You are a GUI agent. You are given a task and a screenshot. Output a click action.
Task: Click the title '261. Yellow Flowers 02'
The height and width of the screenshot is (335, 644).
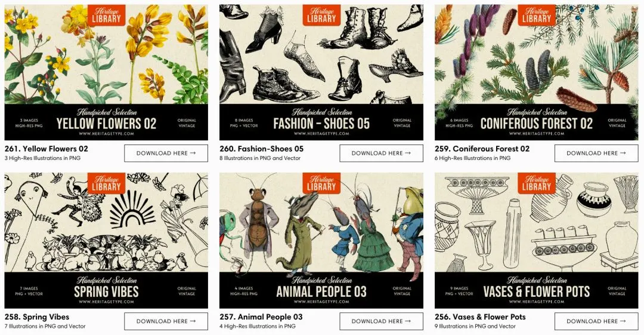[47, 149]
